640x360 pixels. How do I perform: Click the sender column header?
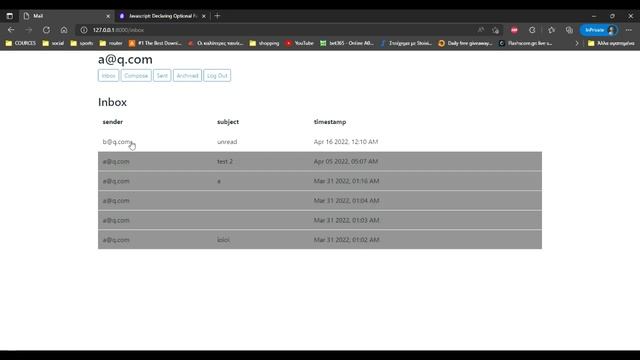113,122
